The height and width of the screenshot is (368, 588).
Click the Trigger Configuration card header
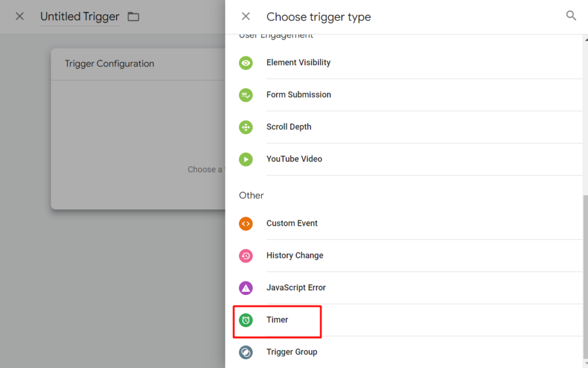point(109,64)
